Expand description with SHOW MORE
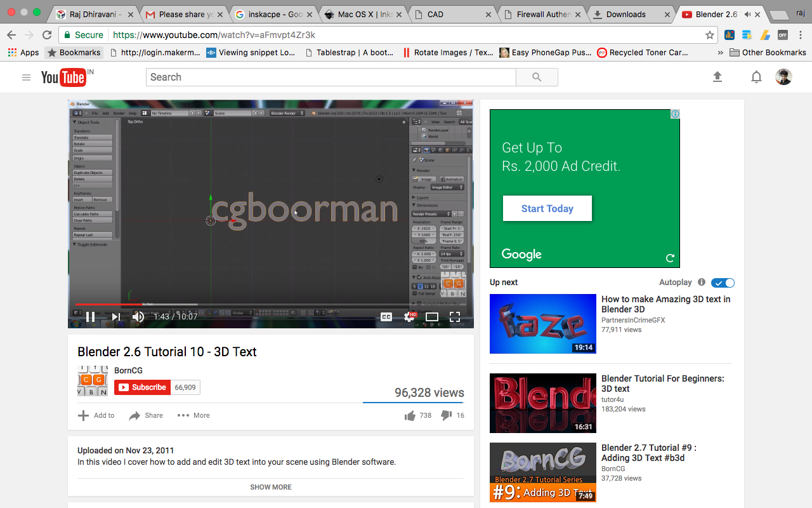Viewport: 812px width, 508px height. pos(271,487)
